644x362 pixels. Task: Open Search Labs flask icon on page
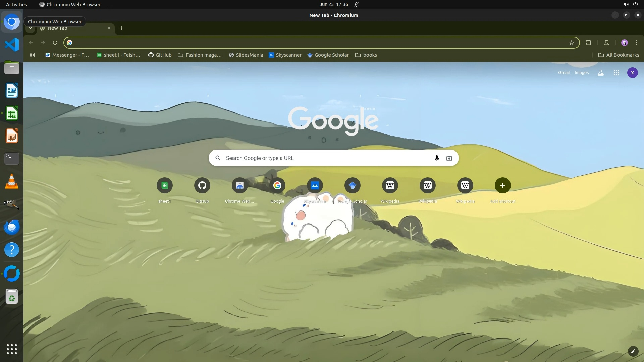click(x=601, y=73)
